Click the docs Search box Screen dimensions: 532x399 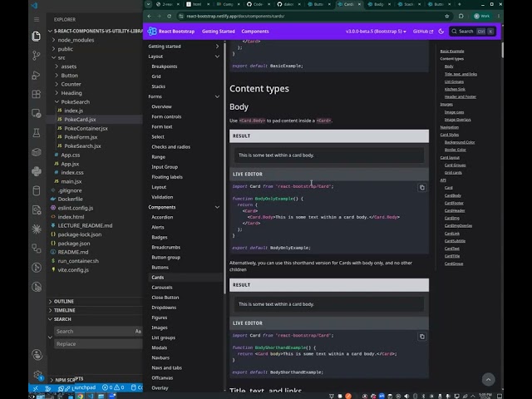[x=472, y=32]
